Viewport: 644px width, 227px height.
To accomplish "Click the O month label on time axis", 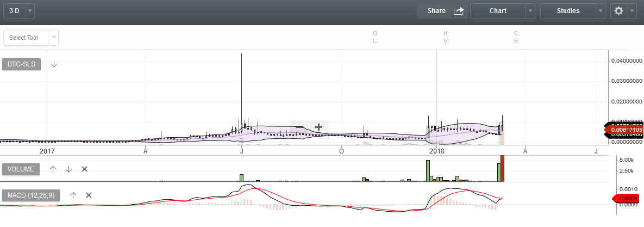I will [341, 151].
